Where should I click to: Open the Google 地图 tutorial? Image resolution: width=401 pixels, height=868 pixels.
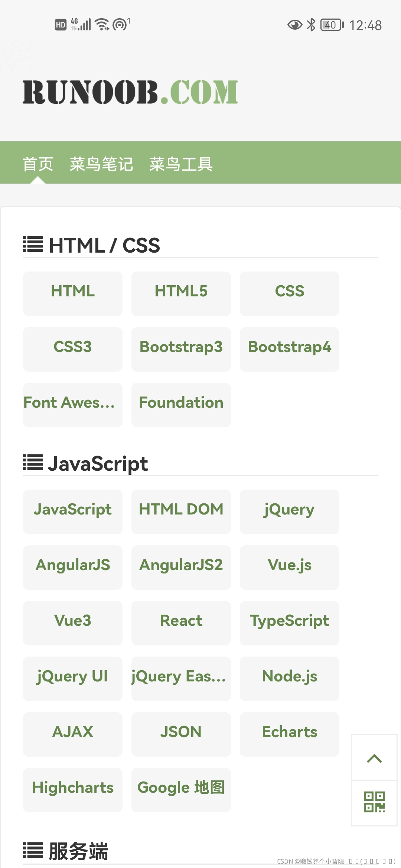click(x=181, y=790)
